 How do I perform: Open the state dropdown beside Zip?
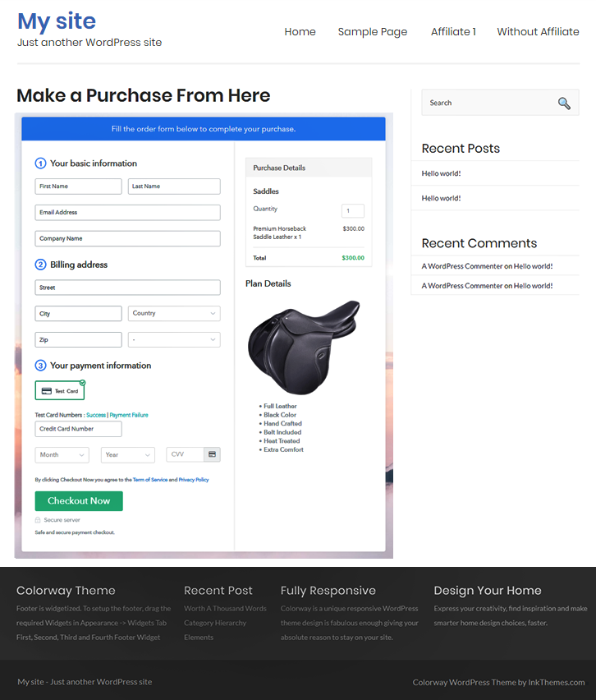[174, 340]
